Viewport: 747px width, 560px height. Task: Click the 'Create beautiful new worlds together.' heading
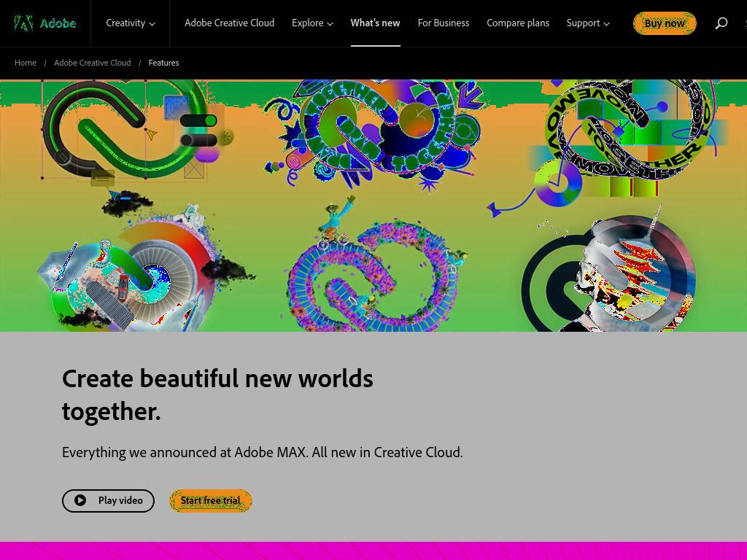217,394
